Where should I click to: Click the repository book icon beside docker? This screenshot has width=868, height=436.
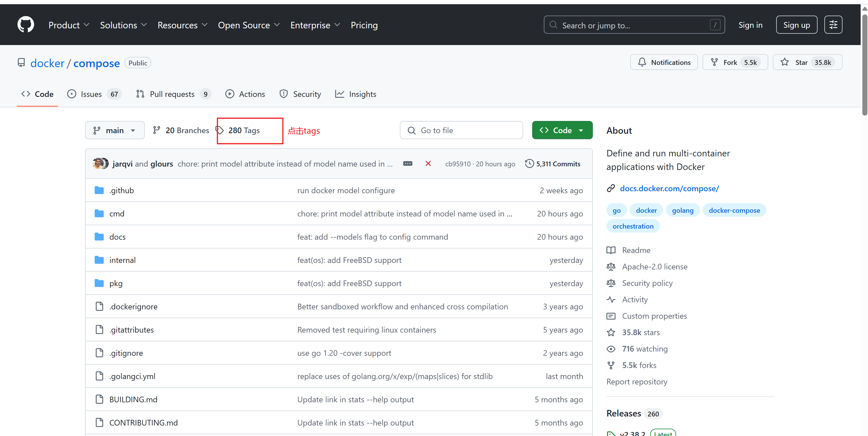tap(21, 63)
